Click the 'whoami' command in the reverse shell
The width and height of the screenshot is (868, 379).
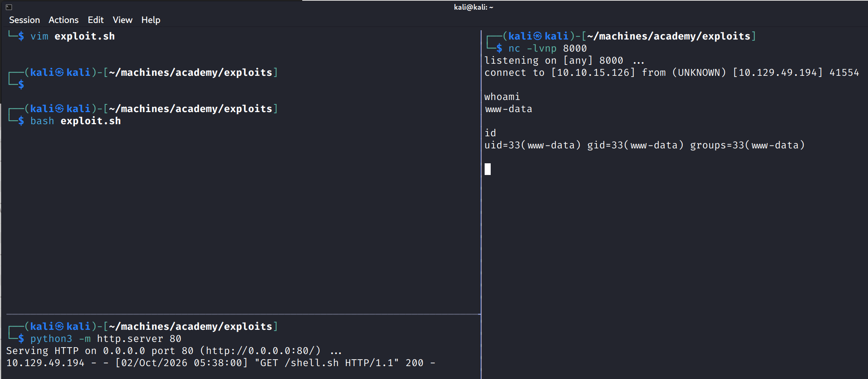[x=502, y=97]
